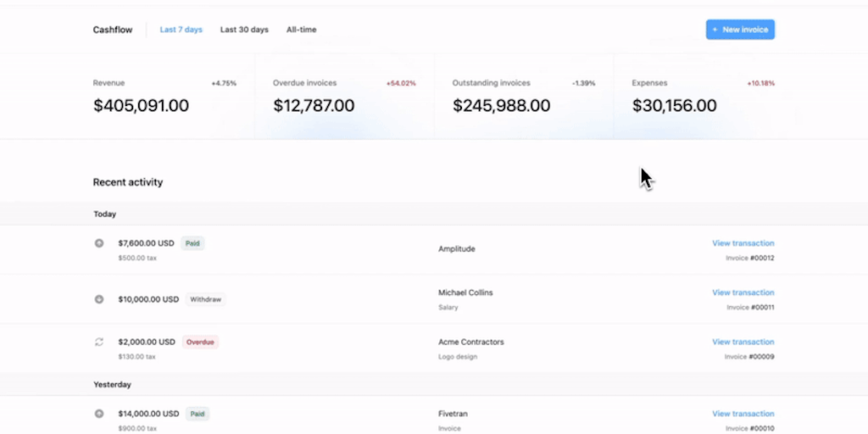Click the Withdraw badge on the $10,000.00 row
868x434 pixels.
click(x=205, y=299)
